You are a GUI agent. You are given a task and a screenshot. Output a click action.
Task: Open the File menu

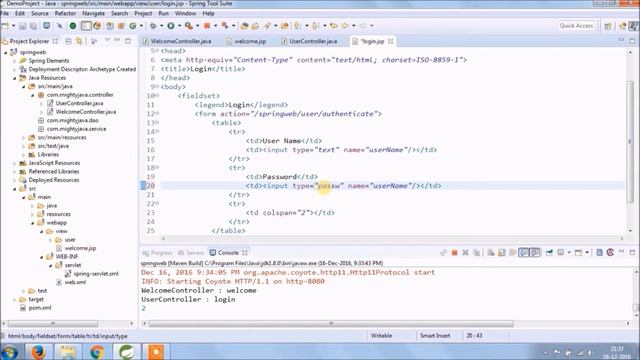coord(5,13)
